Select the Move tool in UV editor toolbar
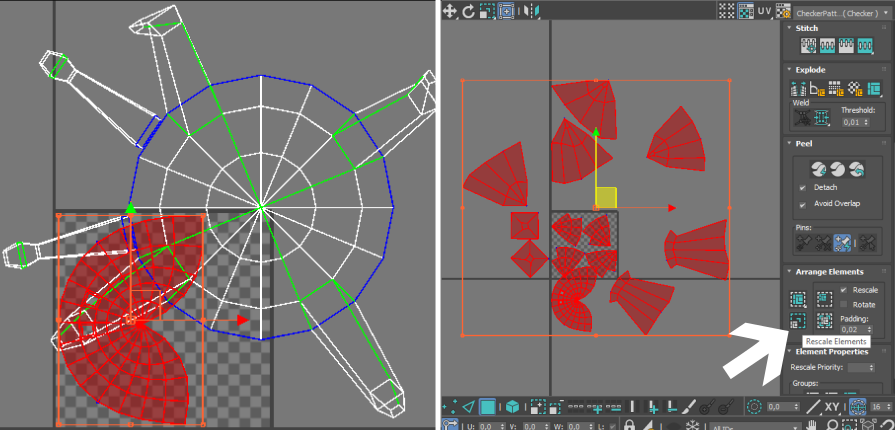The height and width of the screenshot is (430, 895). click(450, 11)
